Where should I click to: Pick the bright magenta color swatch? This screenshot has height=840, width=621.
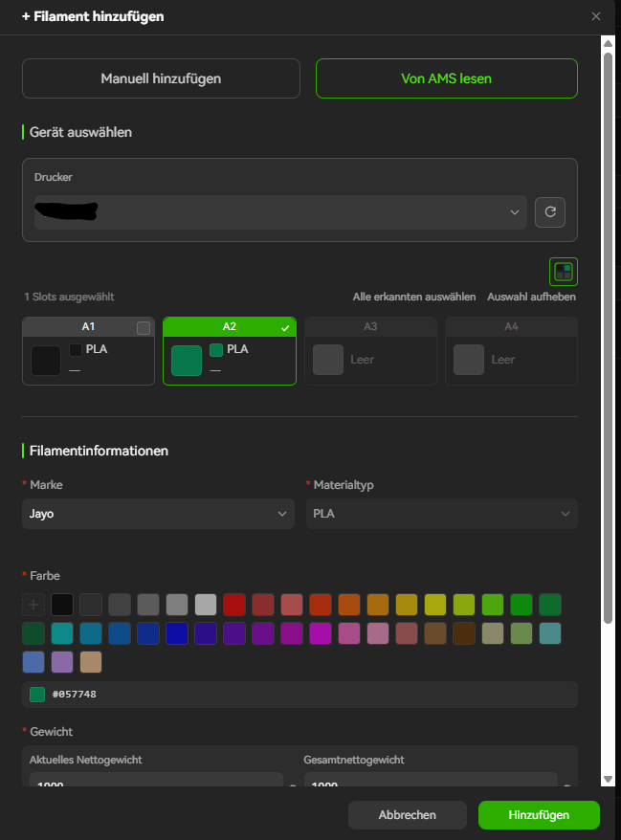point(321,633)
